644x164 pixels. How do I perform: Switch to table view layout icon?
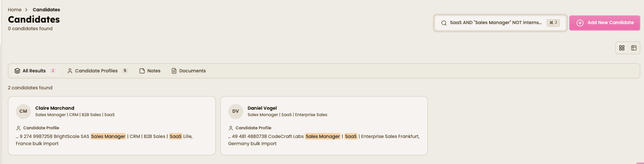(x=634, y=48)
